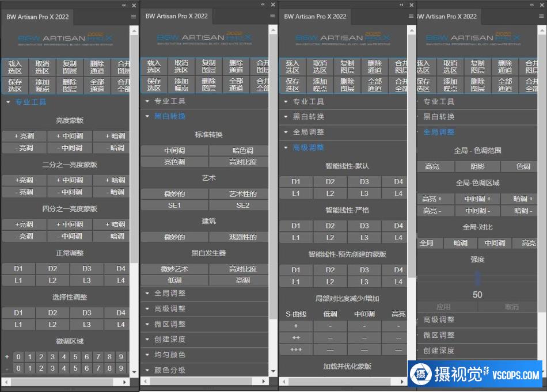
Task: Collapse panel via double-arrow icon above 亮度蒙版 panel
Action: click(124, 5)
